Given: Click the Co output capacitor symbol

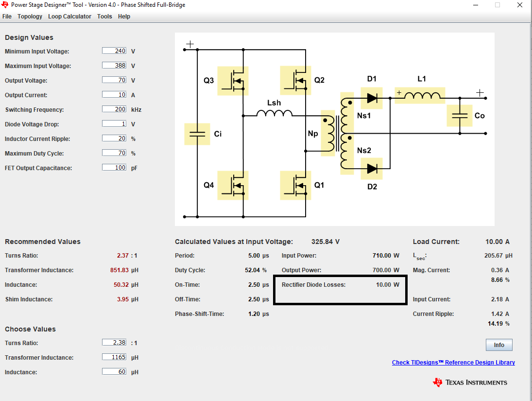Looking at the screenshot, I should 460,116.
